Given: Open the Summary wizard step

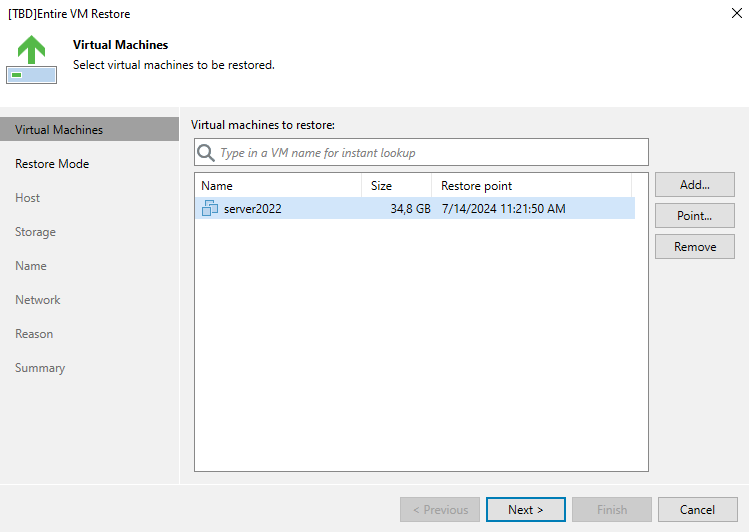Looking at the screenshot, I should pyautogui.click(x=40, y=368).
